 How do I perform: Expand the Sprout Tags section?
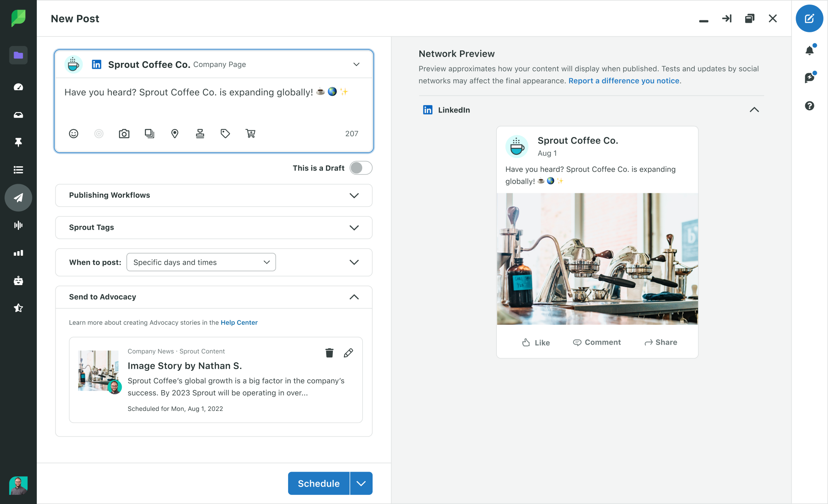(354, 228)
